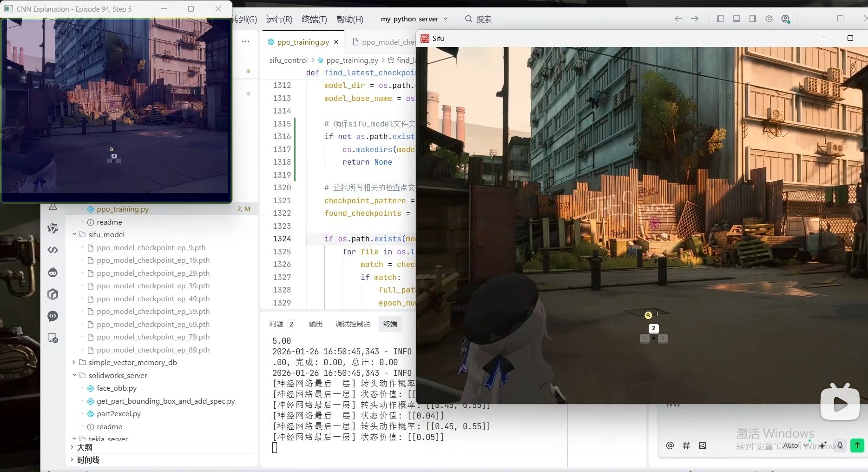Open the 调试控制台 debug console tab
Screen dimensions: 868x472
[x=353, y=324]
